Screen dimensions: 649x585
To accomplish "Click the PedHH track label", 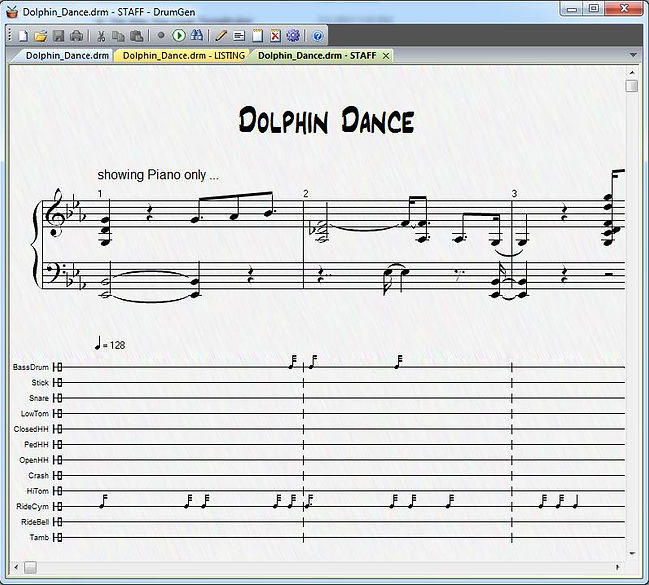I will click(x=36, y=444).
